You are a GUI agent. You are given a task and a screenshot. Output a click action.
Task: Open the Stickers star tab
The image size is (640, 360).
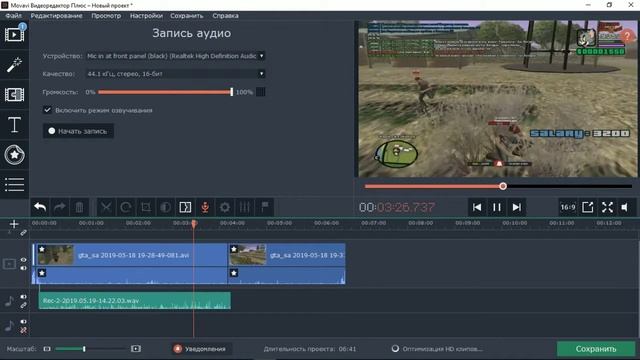coord(14,155)
